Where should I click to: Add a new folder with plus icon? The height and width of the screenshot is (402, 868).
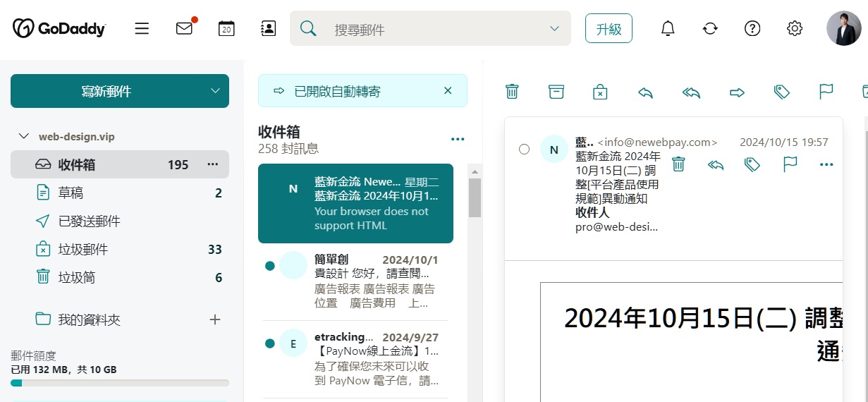[215, 319]
